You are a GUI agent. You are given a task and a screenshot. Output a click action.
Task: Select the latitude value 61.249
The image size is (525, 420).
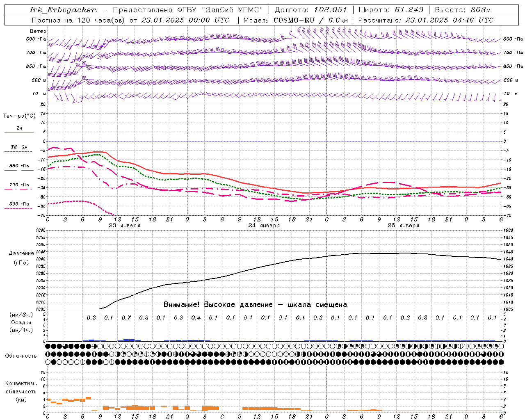point(409,10)
